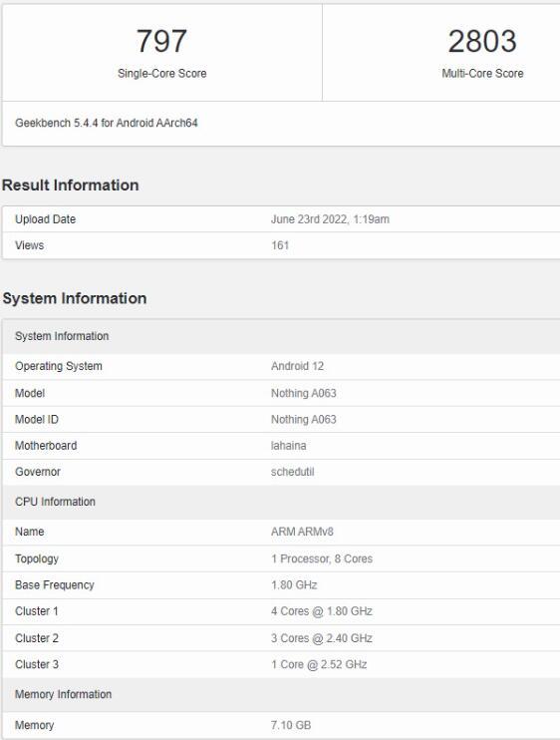Click the Views count 161
560x740 pixels.
(x=280, y=245)
